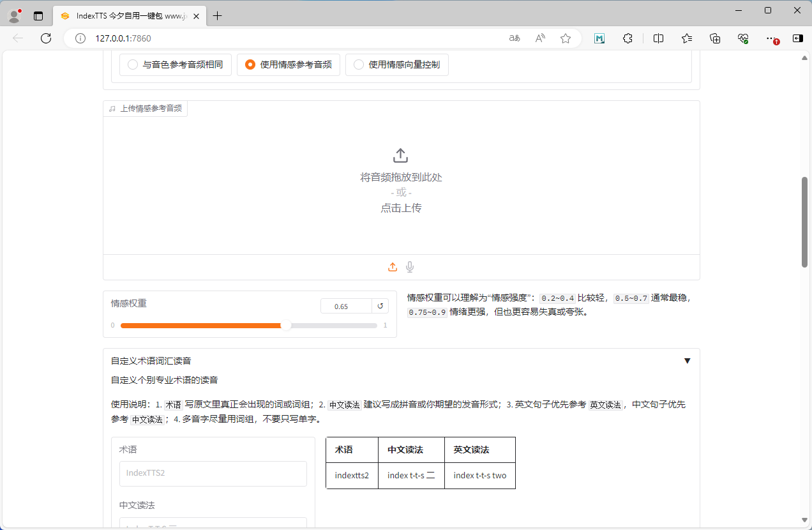Reset 情感权重 with the reset arrow icon
The image size is (812, 530).
pyautogui.click(x=380, y=307)
